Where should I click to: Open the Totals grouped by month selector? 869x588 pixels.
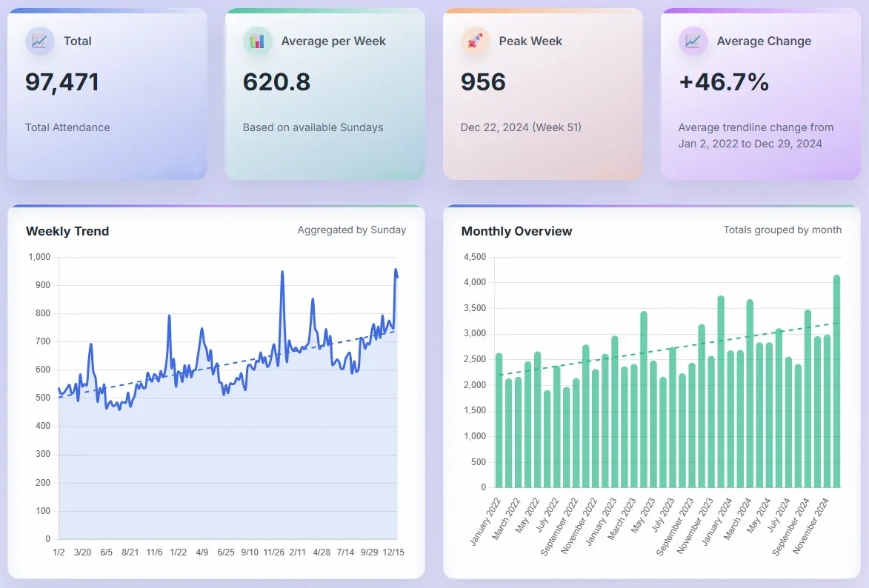pos(782,230)
